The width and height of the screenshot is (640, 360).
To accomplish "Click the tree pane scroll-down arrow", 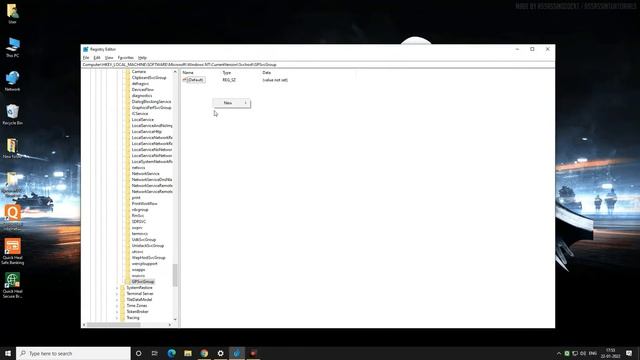I will [175, 319].
